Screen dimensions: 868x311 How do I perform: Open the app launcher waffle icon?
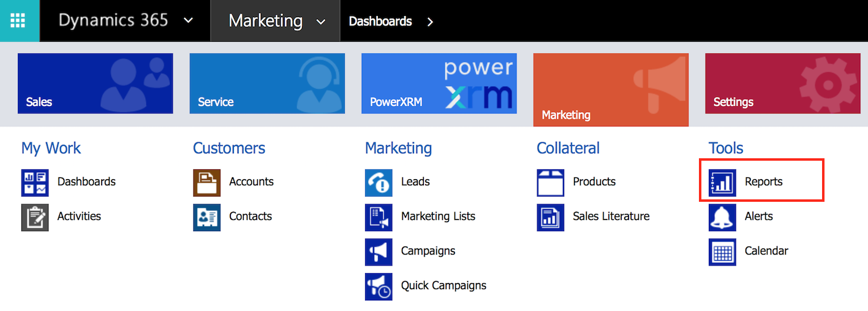click(18, 21)
